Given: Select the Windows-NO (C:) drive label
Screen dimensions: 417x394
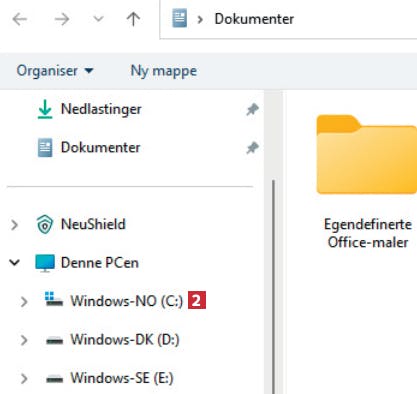Looking at the screenshot, I should 127,301.
